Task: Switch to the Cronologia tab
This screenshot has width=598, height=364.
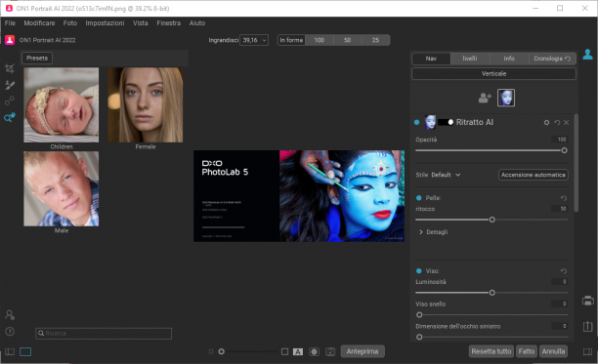Action: click(552, 59)
